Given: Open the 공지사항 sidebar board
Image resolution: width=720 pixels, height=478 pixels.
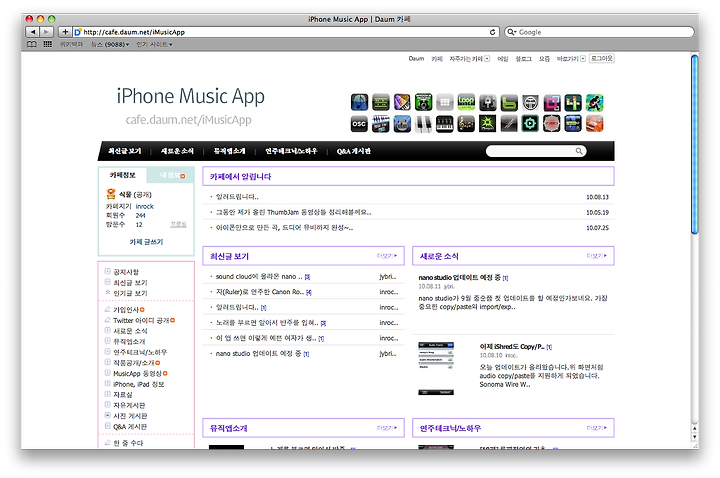Looking at the screenshot, I should click(x=126, y=272).
